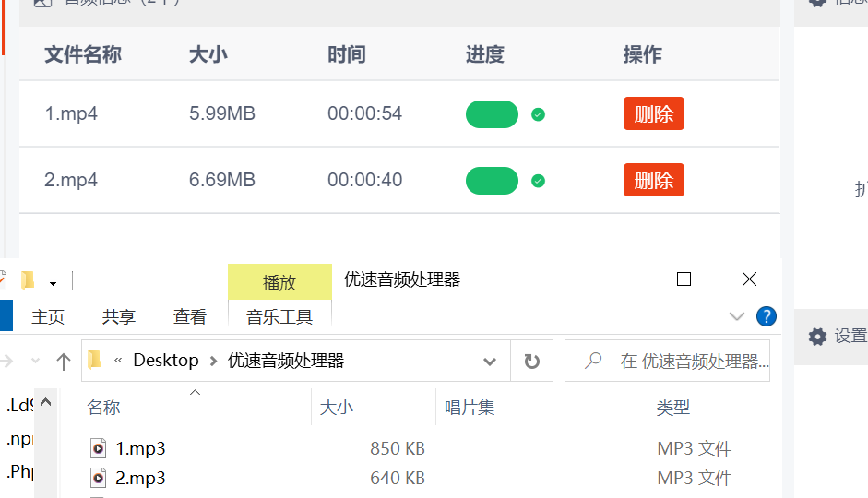
Task: Open recent locations dropdown near navigation arrows
Action: tap(35, 362)
